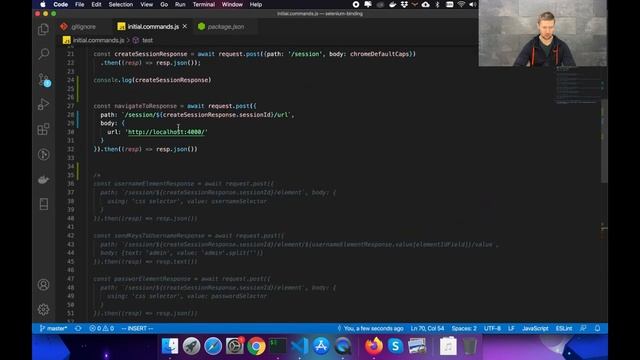The width and height of the screenshot is (640, 360).
Task: Change indentation via Spaces: 2
Action: (464, 328)
